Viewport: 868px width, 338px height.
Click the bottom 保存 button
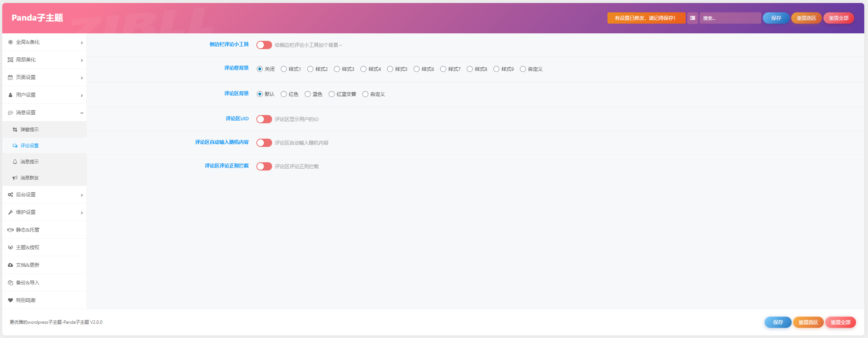(778, 322)
